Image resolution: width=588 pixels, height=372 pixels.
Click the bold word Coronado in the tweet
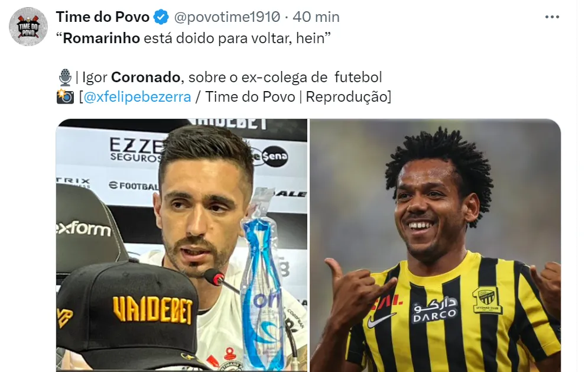[145, 77]
